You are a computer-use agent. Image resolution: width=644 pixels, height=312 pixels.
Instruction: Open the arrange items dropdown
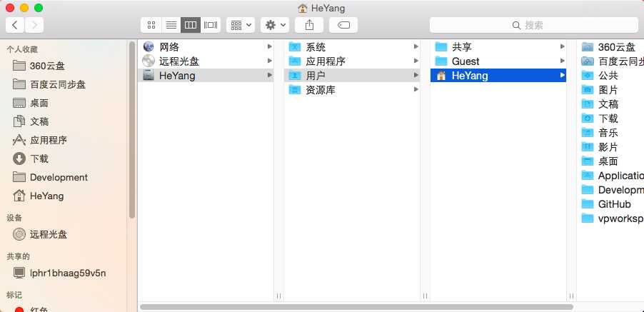(x=241, y=25)
